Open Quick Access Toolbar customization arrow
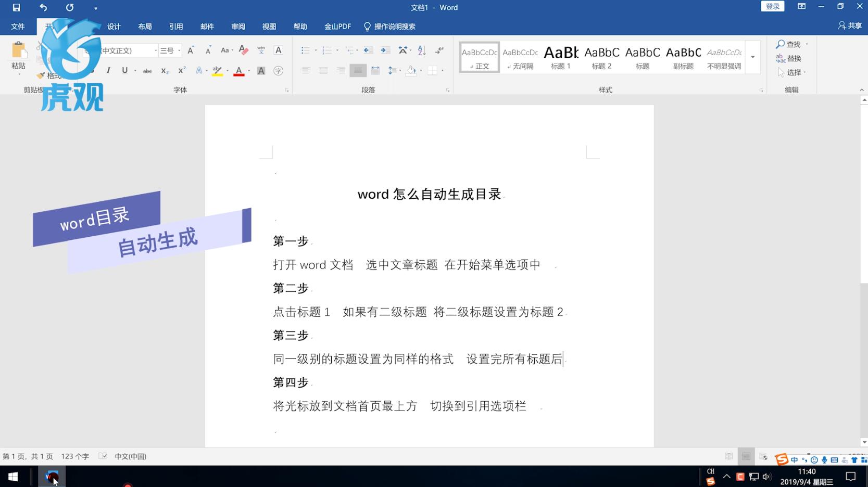Viewport: 868px width, 487px height. pyautogui.click(x=96, y=8)
